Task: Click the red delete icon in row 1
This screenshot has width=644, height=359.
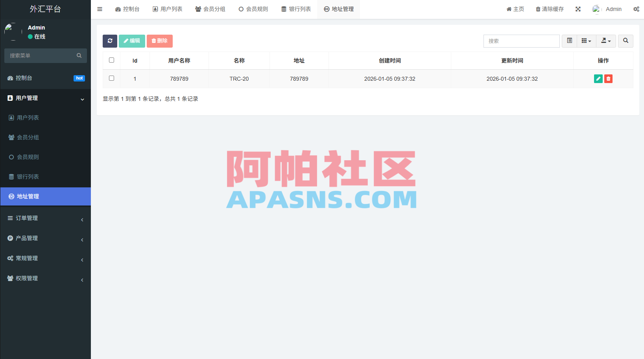Action: pos(608,79)
